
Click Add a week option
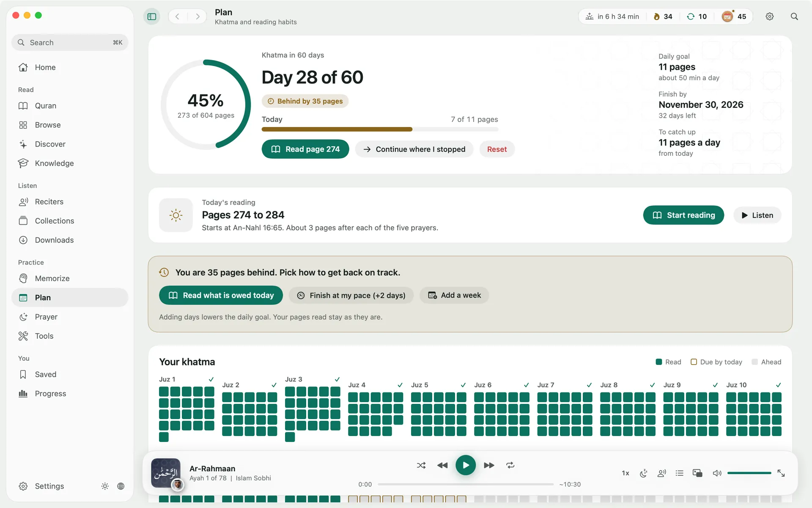click(x=454, y=295)
